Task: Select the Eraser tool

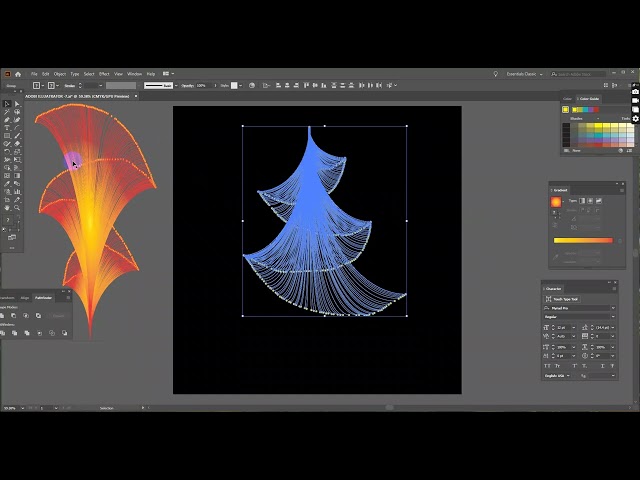Action: (x=17, y=144)
